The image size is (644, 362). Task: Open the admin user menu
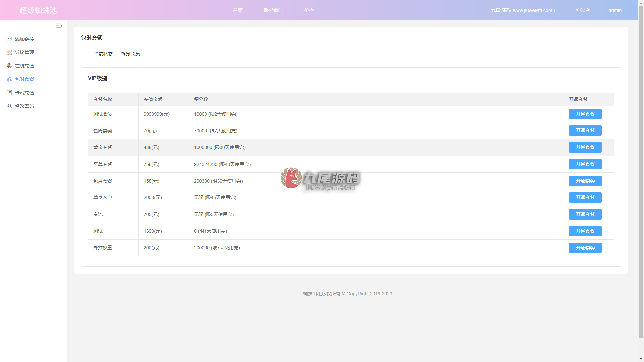click(x=615, y=10)
